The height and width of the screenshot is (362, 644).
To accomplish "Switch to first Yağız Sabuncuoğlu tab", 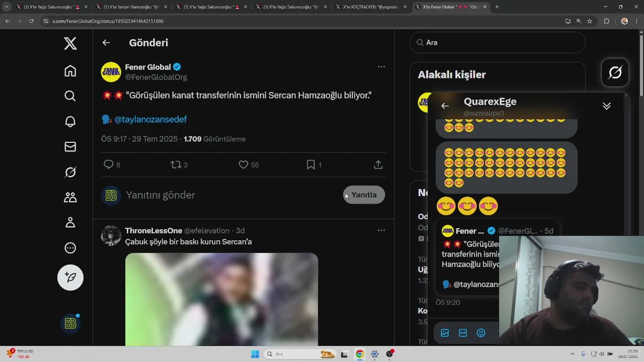I will point(51,7).
